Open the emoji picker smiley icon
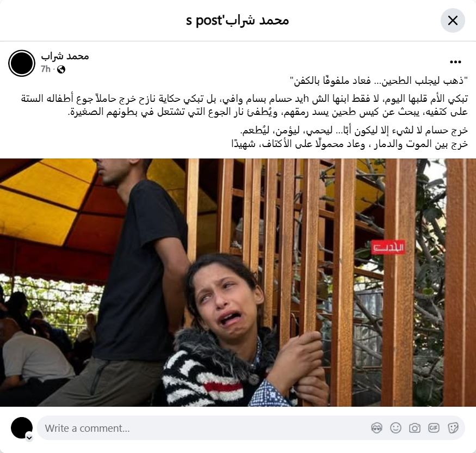 (x=395, y=428)
